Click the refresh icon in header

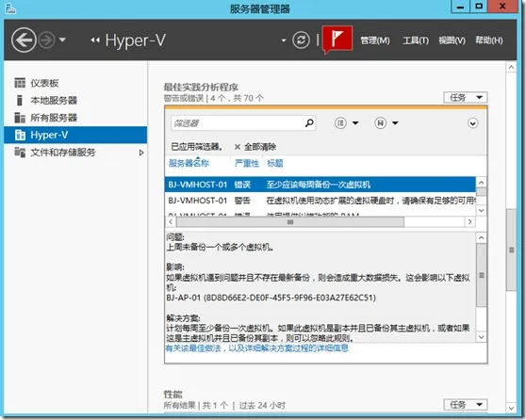pyautogui.click(x=301, y=40)
